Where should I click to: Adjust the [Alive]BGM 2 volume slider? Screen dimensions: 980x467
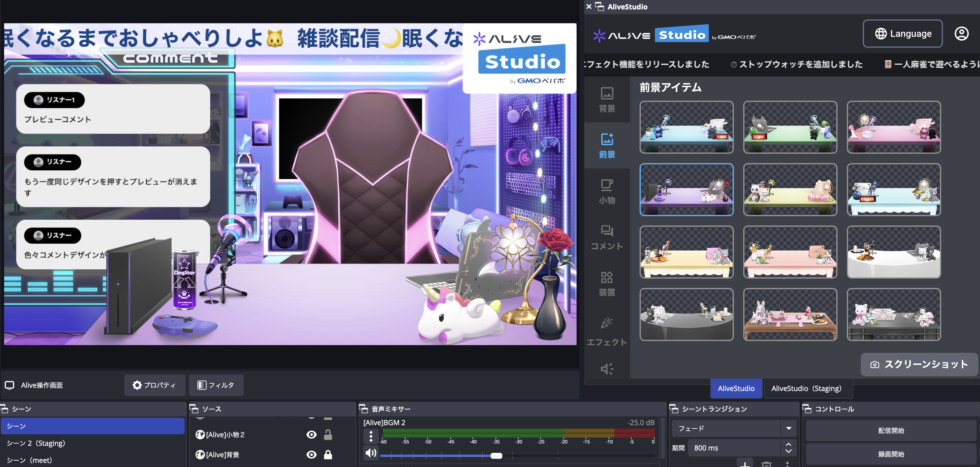pos(517,455)
